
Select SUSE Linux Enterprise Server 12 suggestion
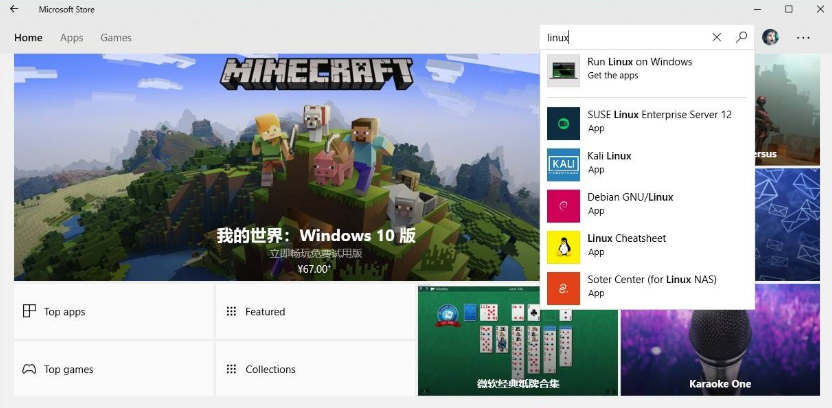pyautogui.click(x=647, y=124)
